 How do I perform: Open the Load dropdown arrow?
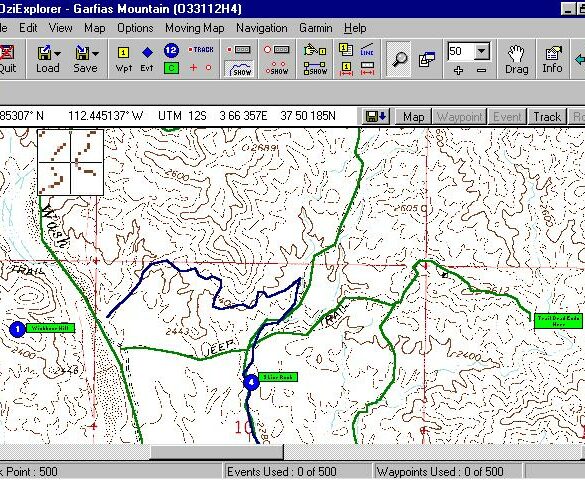57,54
